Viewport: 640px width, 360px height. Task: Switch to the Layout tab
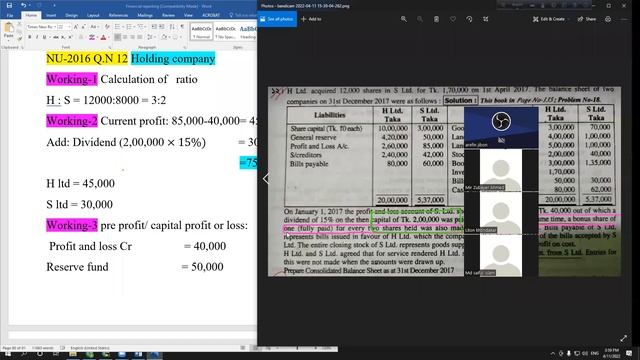[x=93, y=16]
